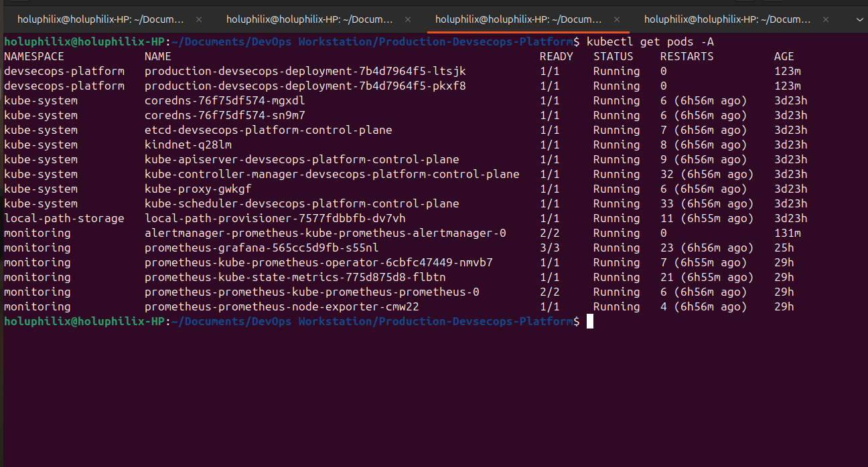Click restarts value '4 (6h56m ago)'
Image resolution: width=868 pixels, height=467 pixels.
[704, 306]
